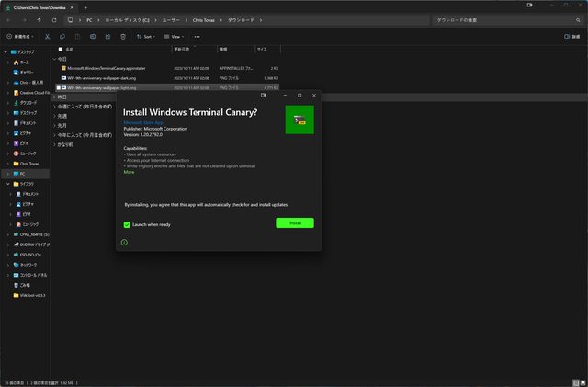
Task: Open the Sort dropdown menu
Action: [145, 37]
